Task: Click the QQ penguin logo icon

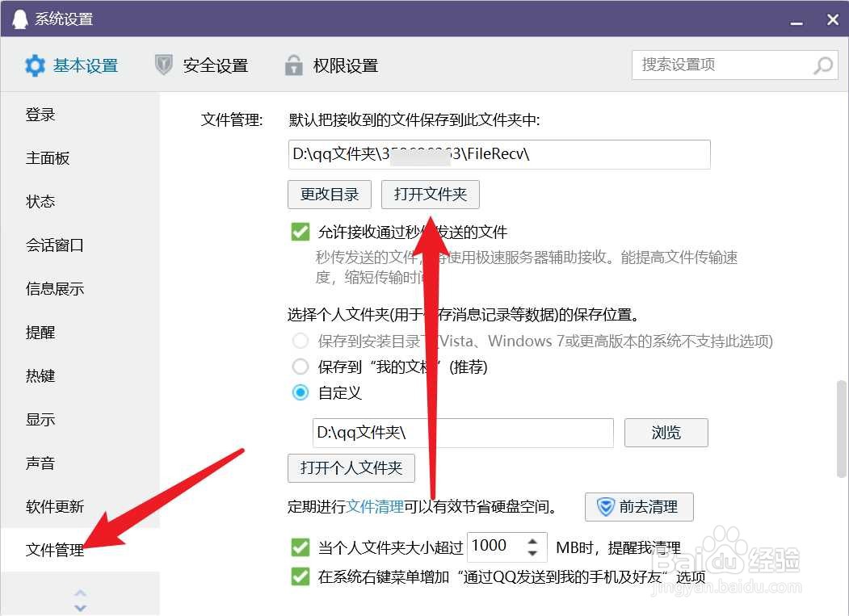Action: point(19,19)
